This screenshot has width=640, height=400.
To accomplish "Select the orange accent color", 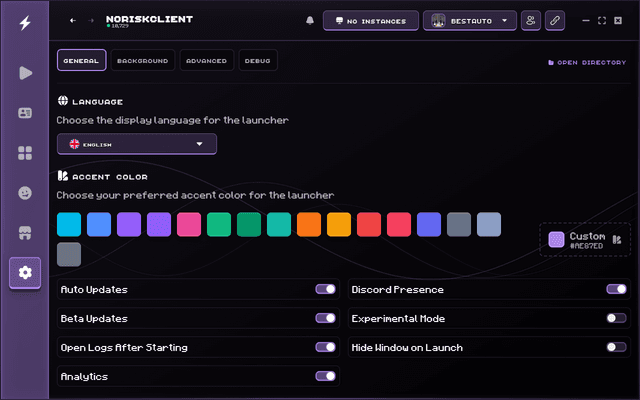I will pyautogui.click(x=309, y=224).
